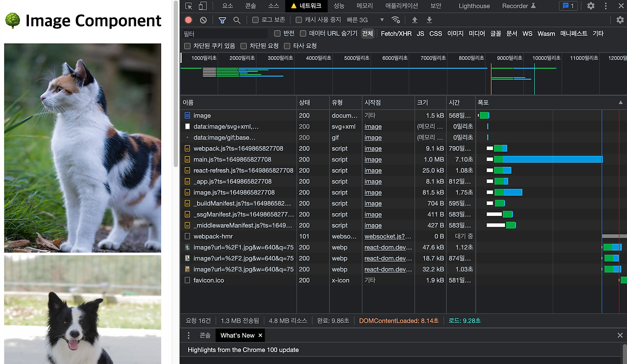Check the 차단된 쿠키 있음 checkbox
This screenshot has height=364, width=627.
[187, 46]
